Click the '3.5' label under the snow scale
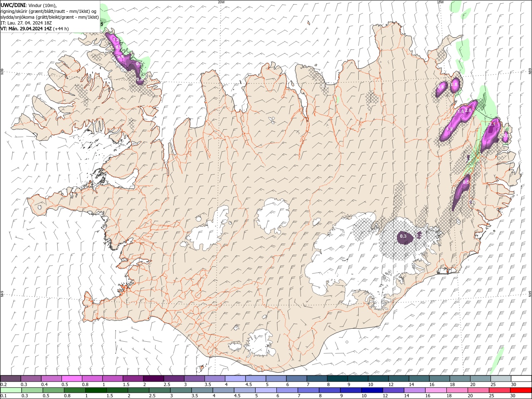The height and width of the screenshot is (399, 532). (x=207, y=384)
